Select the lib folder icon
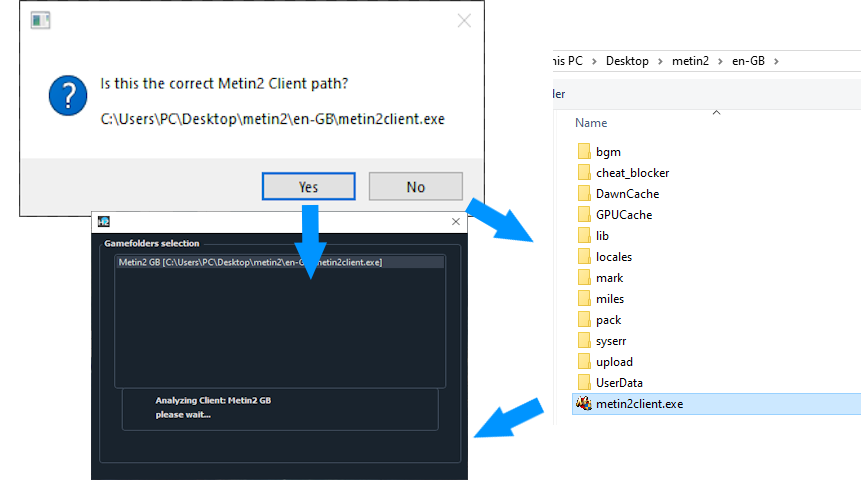Screen dimensions: 861x484 tap(585, 236)
